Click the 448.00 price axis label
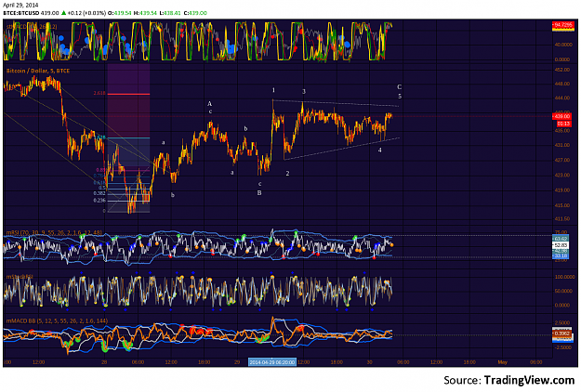This screenshot has width=581, height=392. point(562,84)
